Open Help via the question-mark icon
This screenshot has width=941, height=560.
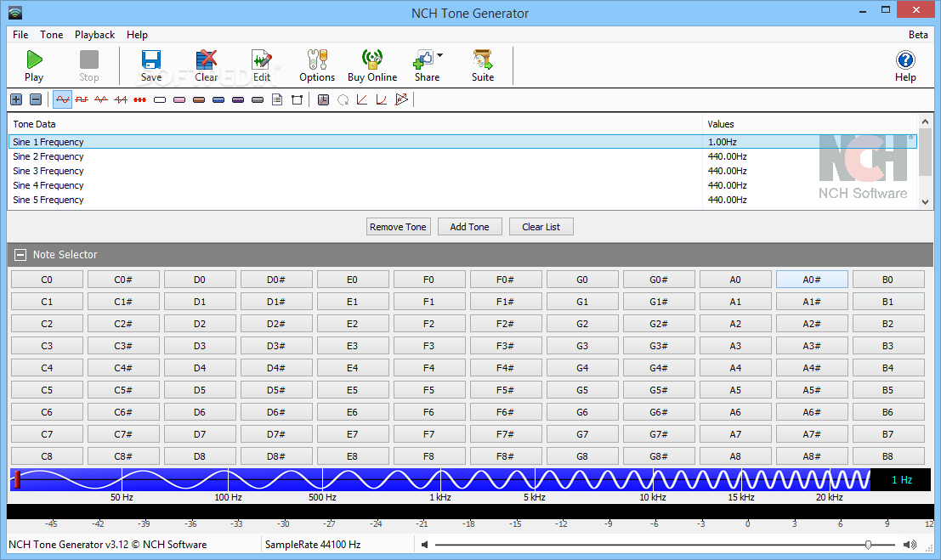point(905,65)
